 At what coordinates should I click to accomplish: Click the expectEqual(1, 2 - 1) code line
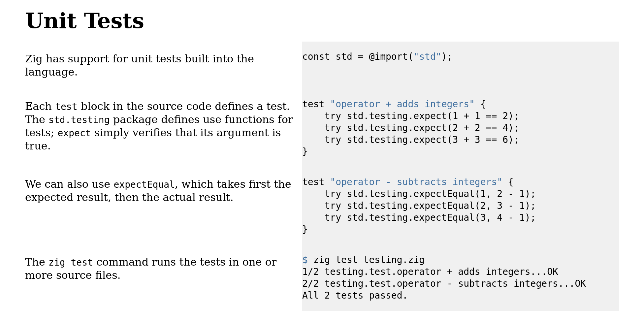(x=430, y=194)
